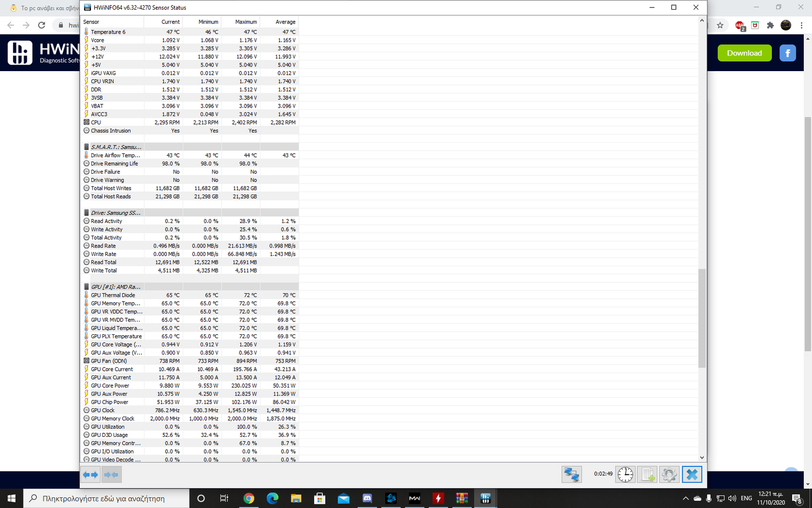Click the green Download button in browser

coord(745,53)
